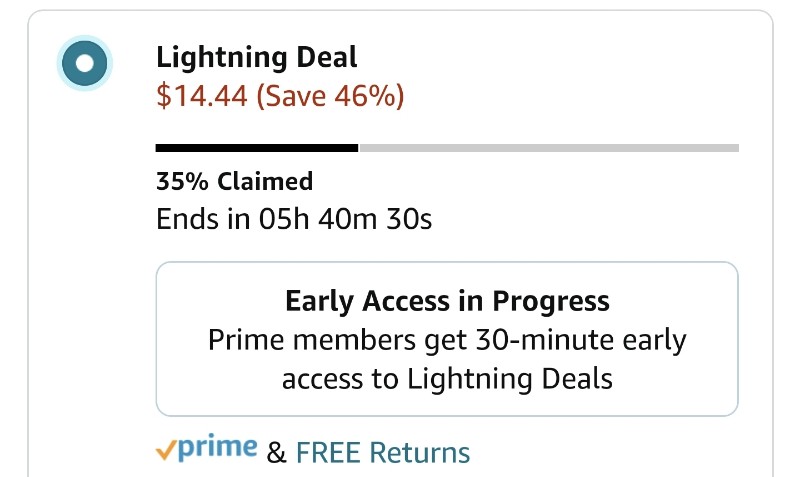Click the Early Access in Progress heading
The height and width of the screenshot is (477, 800).
[x=447, y=301]
